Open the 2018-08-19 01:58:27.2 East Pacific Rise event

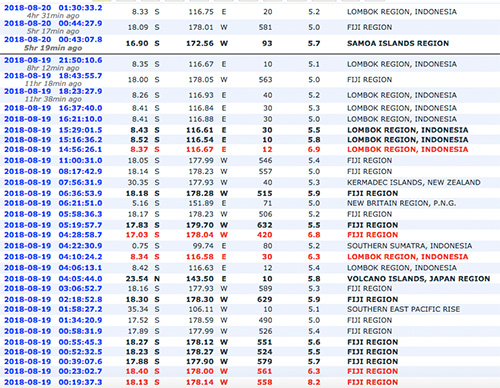click(x=53, y=309)
